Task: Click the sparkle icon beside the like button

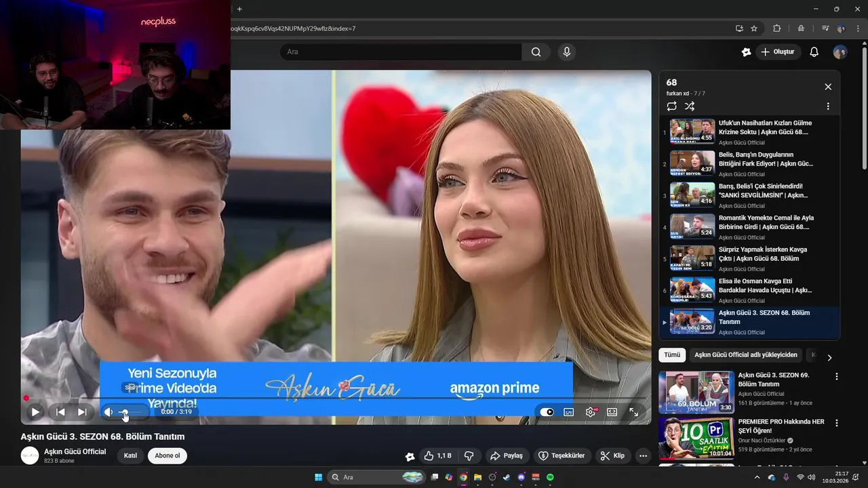Action: click(x=410, y=456)
